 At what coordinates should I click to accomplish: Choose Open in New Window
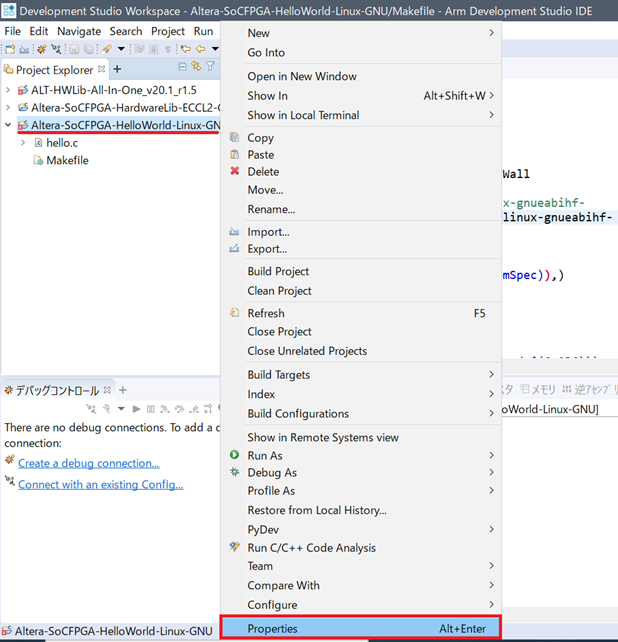pyautogui.click(x=360, y=76)
